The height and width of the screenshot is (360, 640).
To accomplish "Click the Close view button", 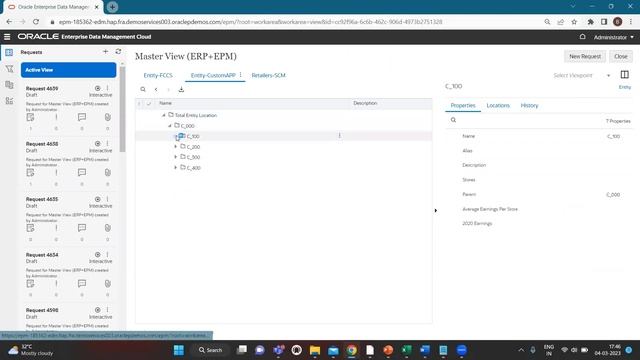I will click(621, 56).
